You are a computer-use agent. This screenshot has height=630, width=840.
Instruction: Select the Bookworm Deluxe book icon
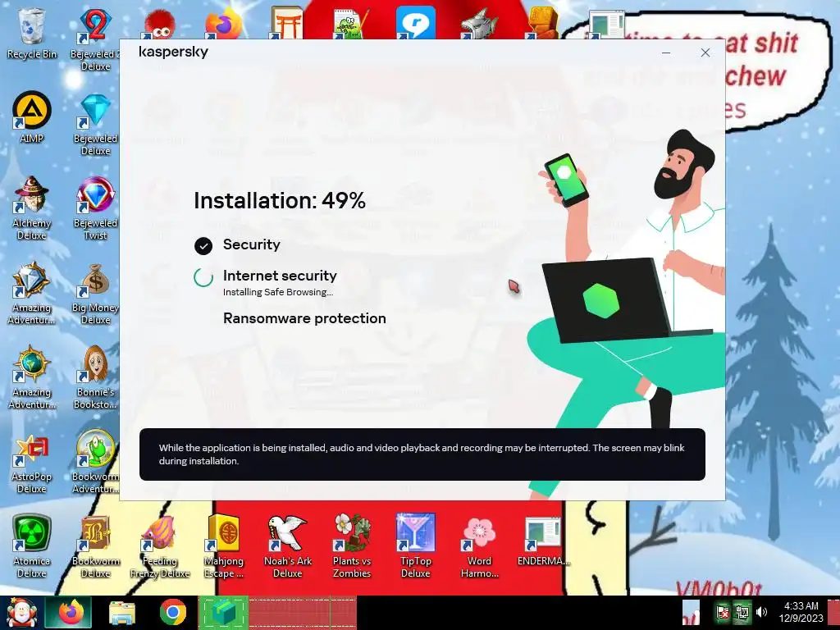[95, 532]
